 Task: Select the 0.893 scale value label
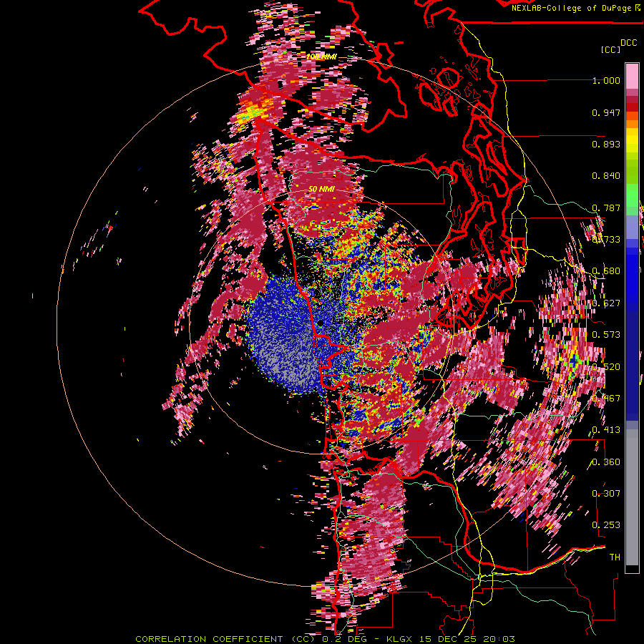click(606, 144)
